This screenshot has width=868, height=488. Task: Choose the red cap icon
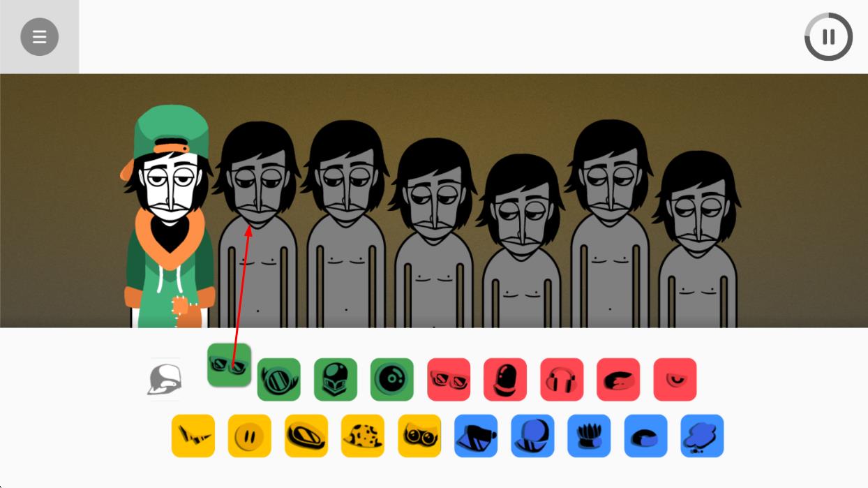[618, 380]
